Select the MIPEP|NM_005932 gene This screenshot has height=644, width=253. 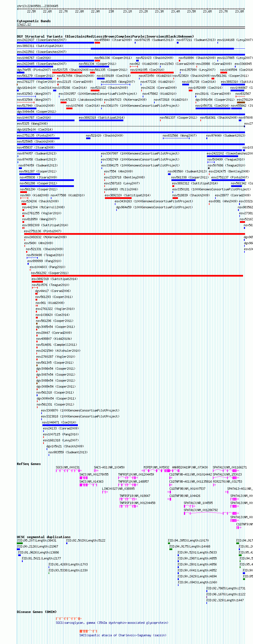coord(156,467)
